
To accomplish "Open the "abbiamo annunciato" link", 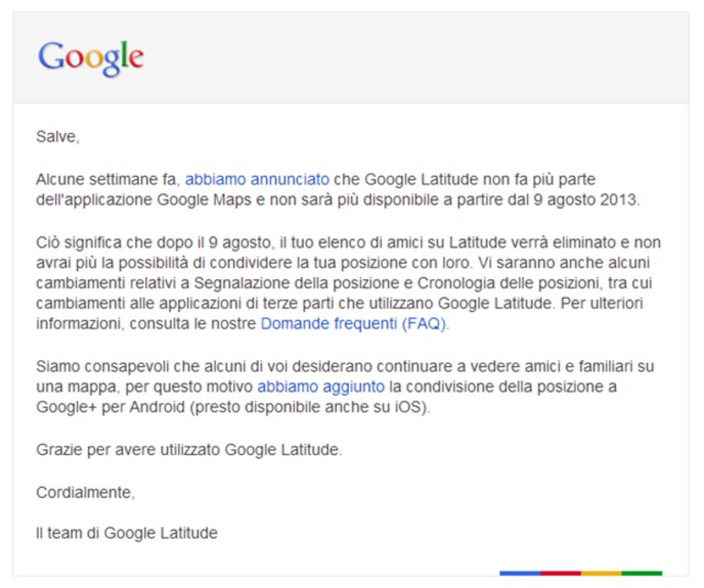I will pos(257,179).
